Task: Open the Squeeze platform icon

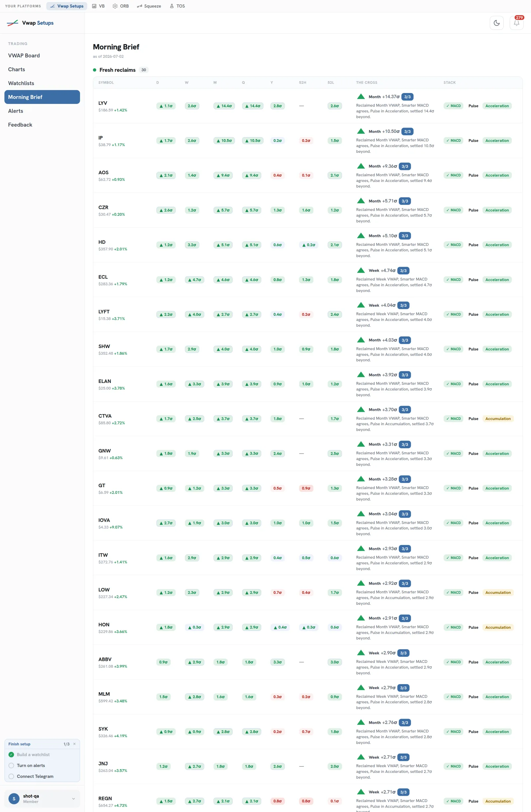Action: pyautogui.click(x=139, y=6)
